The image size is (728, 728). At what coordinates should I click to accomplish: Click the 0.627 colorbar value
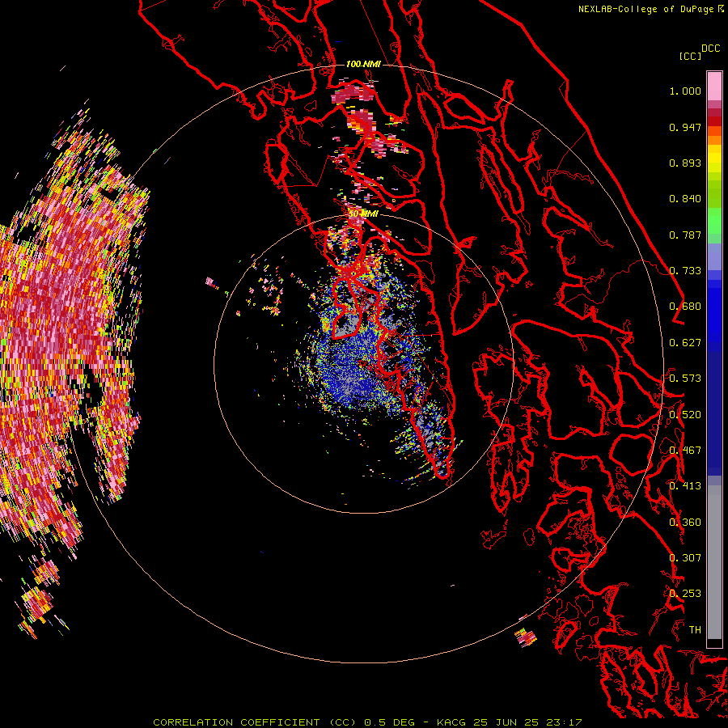pos(685,343)
